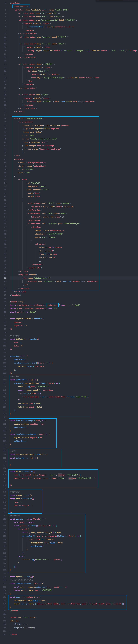Image resolution: width=138 pixels, height=644 pixels.
Task: Click tableData.total = total line
Action: [30, 407]
